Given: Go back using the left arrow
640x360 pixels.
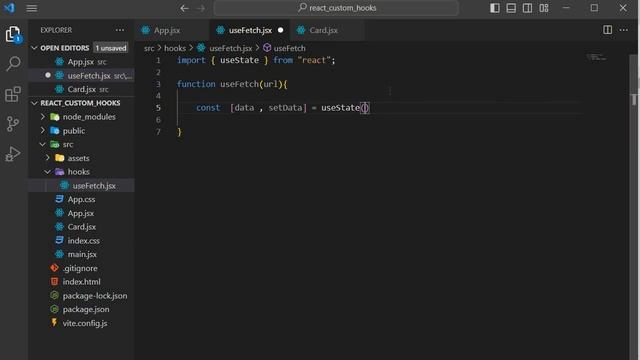Looking at the screenshot, I should coord(184,8).
